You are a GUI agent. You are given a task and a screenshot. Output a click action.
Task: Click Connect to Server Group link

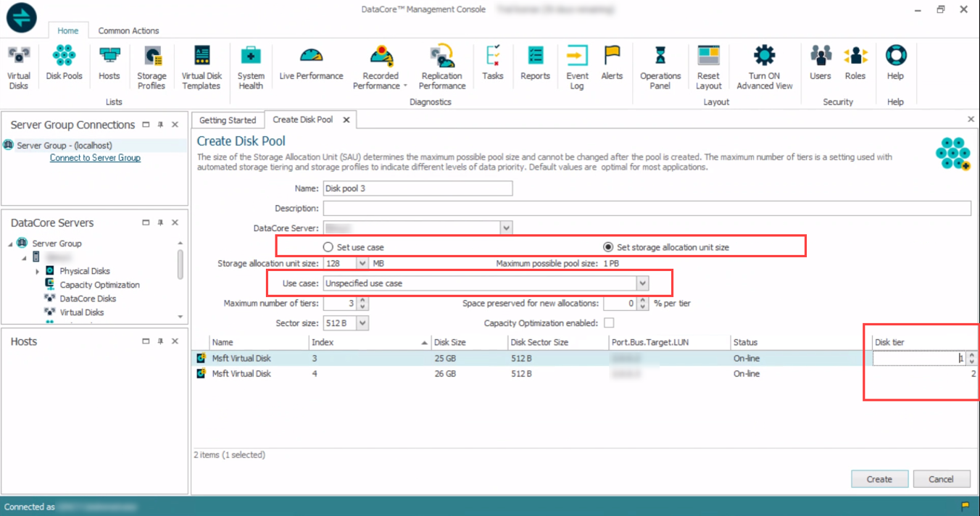coord(95,158)
